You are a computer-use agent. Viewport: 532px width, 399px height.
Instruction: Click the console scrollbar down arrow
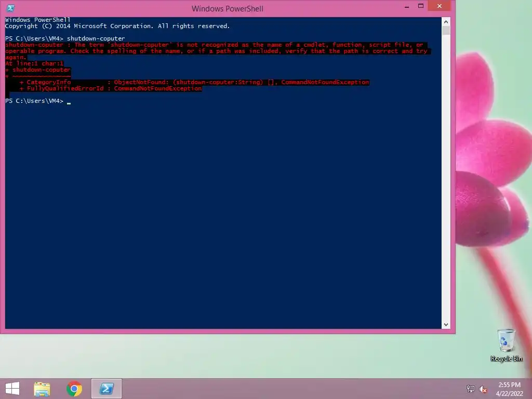(446, 324)
